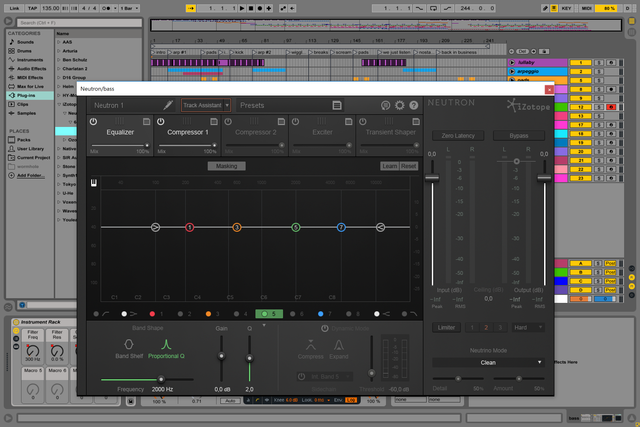Select the high shelf node on the EQ curve

380,227
